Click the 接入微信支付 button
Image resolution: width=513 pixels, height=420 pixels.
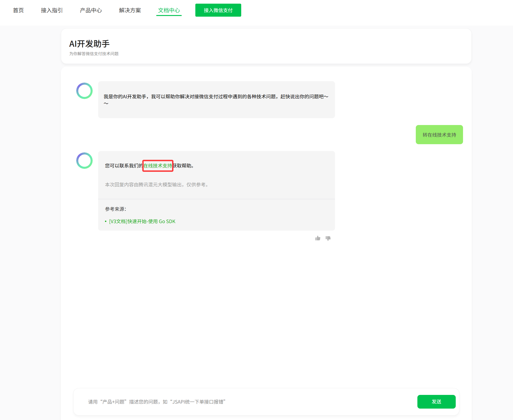point(218,10)
